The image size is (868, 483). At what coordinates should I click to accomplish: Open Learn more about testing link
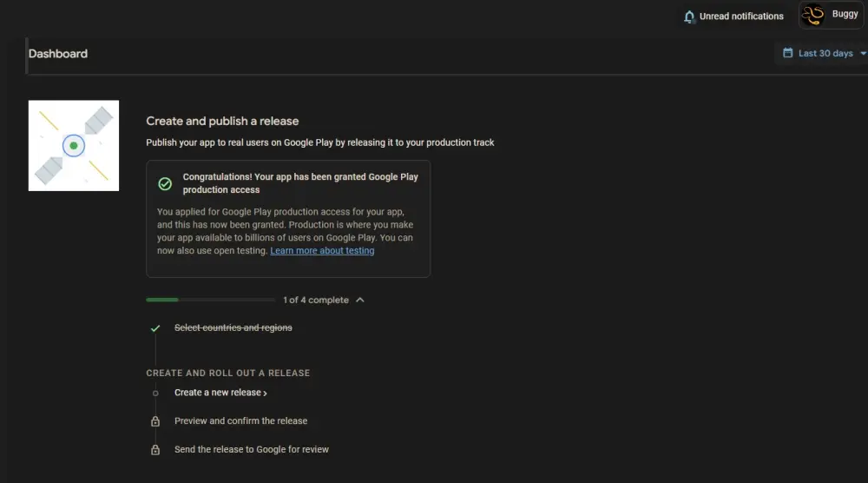pyautogui.click(x=322, y=250)
